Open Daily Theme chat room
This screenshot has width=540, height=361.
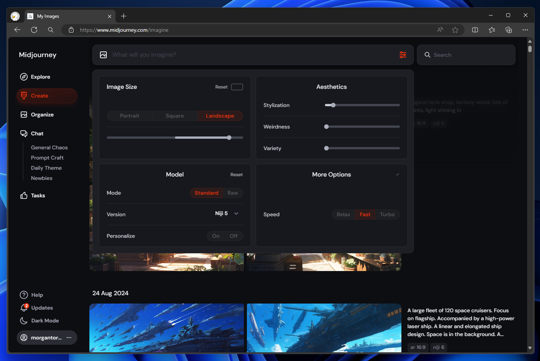(46, 168)
